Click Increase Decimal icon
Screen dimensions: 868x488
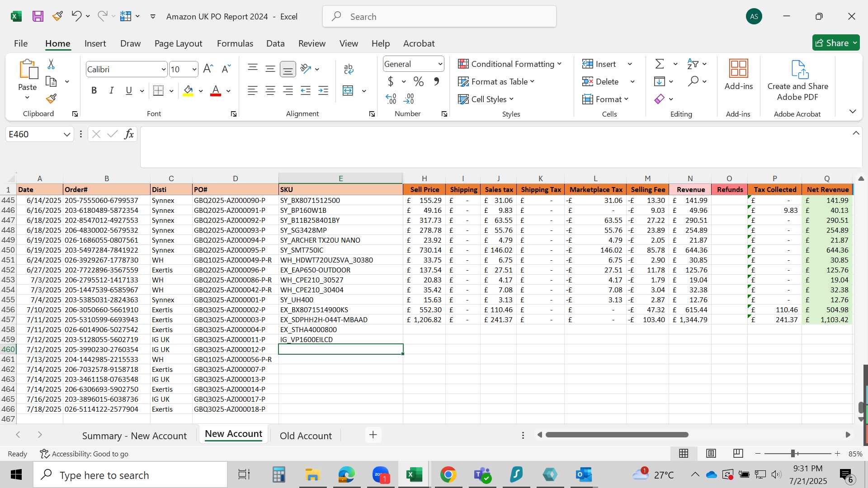coord(391,99)
